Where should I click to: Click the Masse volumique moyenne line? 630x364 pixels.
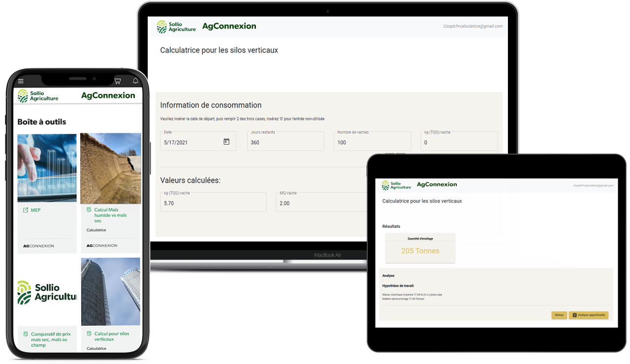[x=412, y=295]
